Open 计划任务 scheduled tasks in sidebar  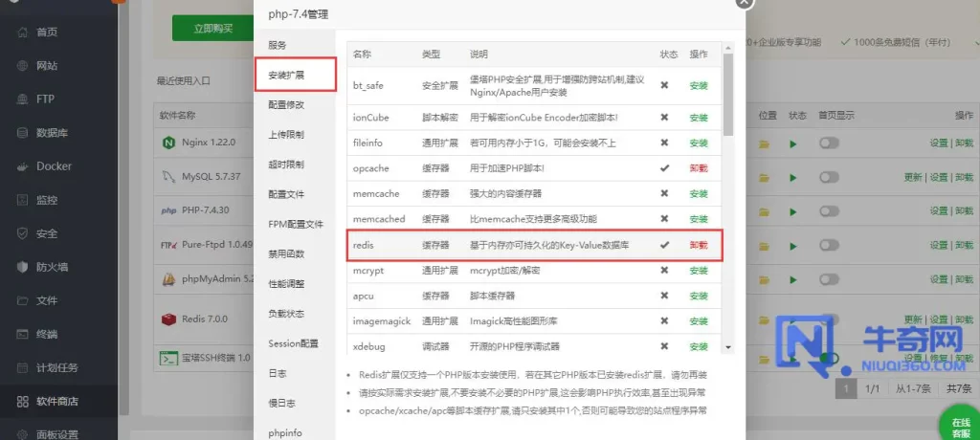pyautogui.click(x=56, y=368)
